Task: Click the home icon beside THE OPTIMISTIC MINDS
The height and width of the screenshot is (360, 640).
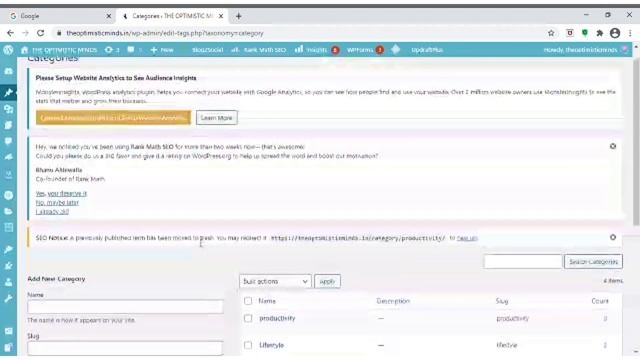Action: click(24, 50)
